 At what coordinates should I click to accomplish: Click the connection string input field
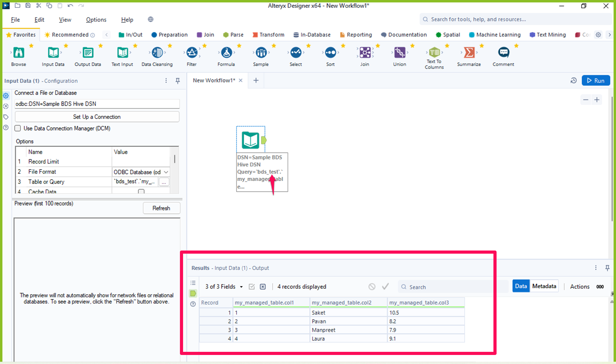point(97,104)
